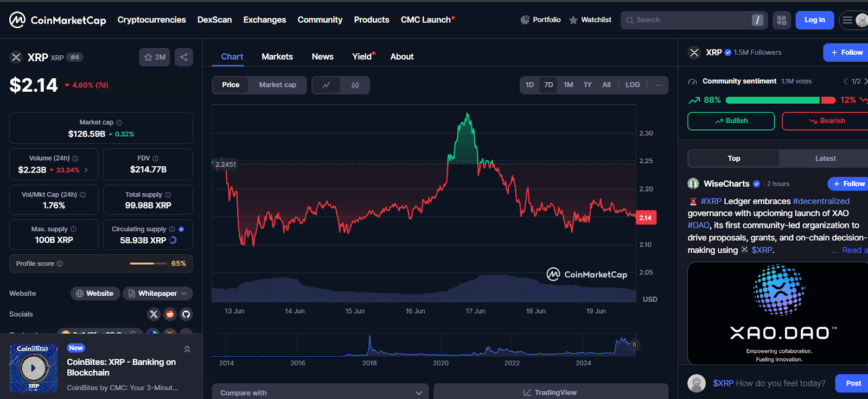Open chart more options (three dots)
Viewport: 868px width, 399px height.
tap(659, 85)
